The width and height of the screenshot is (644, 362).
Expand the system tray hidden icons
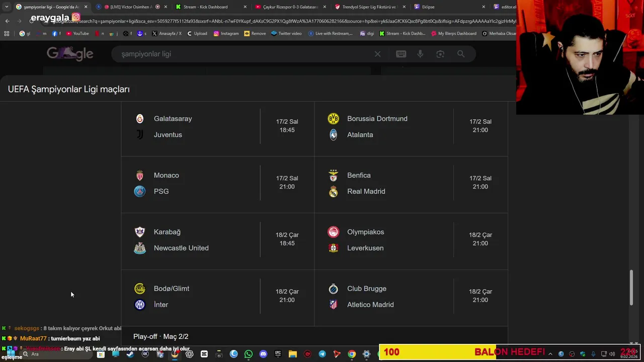coord(550,354)
